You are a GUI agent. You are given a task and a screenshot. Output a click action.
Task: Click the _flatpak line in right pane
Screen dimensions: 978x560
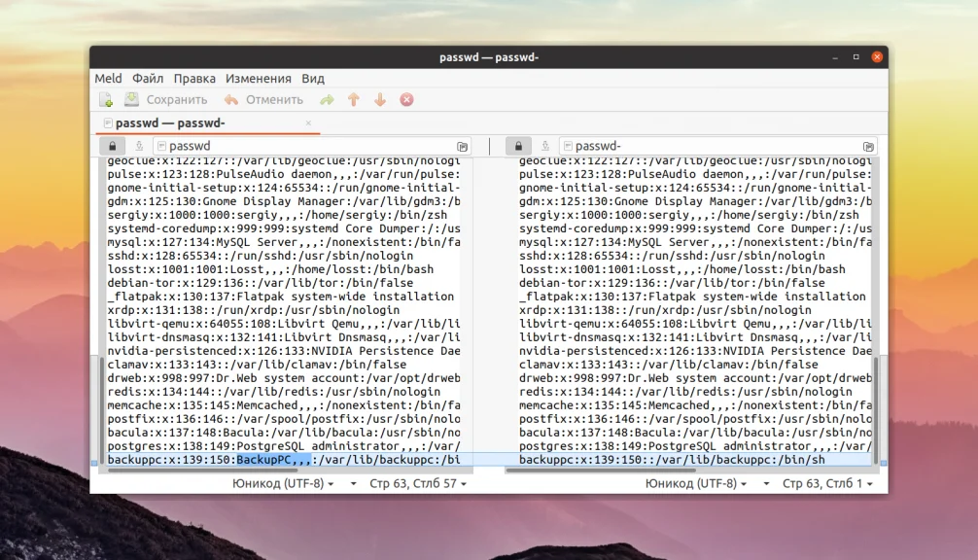692,297
